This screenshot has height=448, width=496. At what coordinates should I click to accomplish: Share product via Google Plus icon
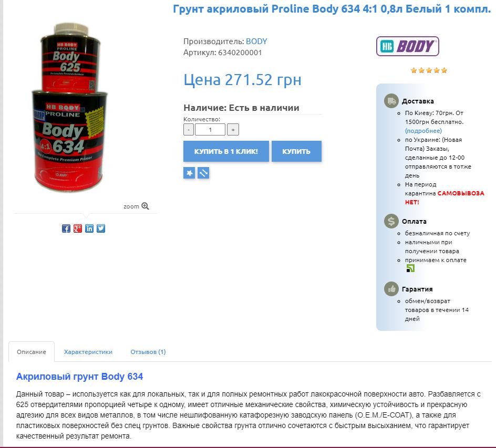pyautogui.click(x=78, y=228)
